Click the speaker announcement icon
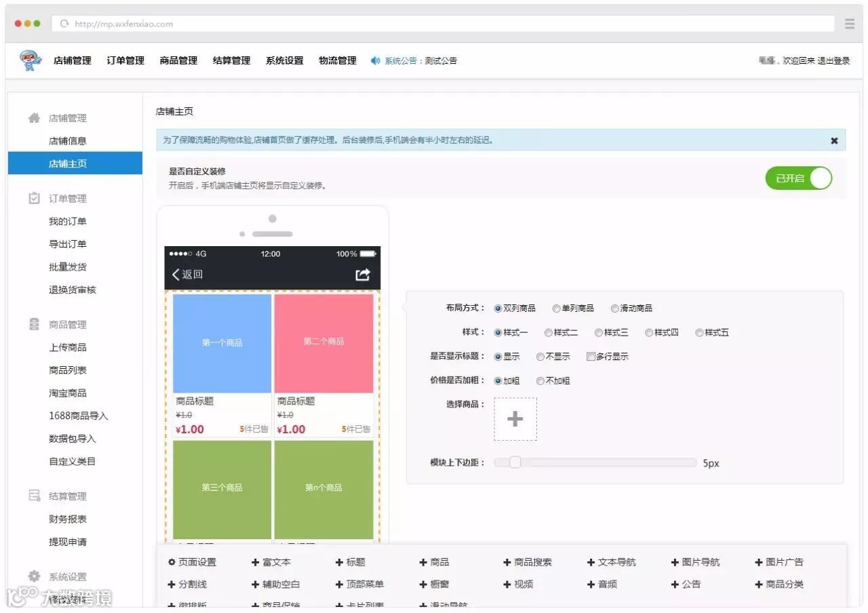Image resolution: width=868 pixels, height=613 pixels. pos(375,60)
